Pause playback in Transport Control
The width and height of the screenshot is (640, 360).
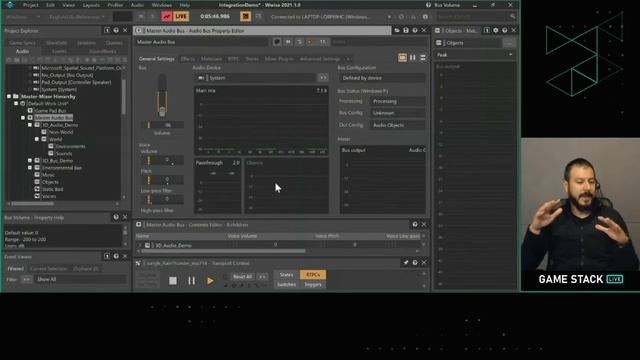pyautogui.click(x=191, y=281)
